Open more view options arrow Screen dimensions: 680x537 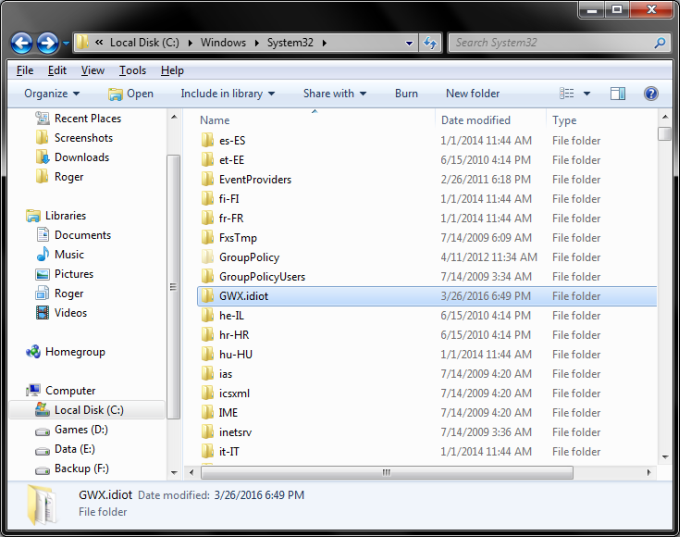[x=587, y=94]
